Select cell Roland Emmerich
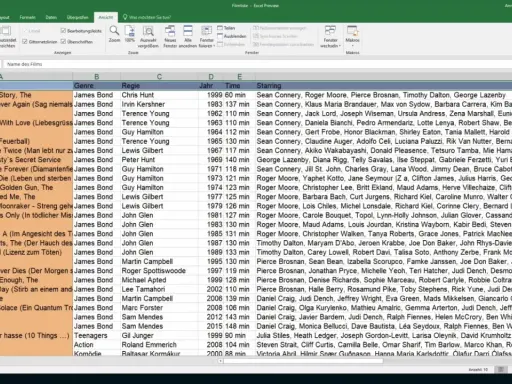 [159, 345]
